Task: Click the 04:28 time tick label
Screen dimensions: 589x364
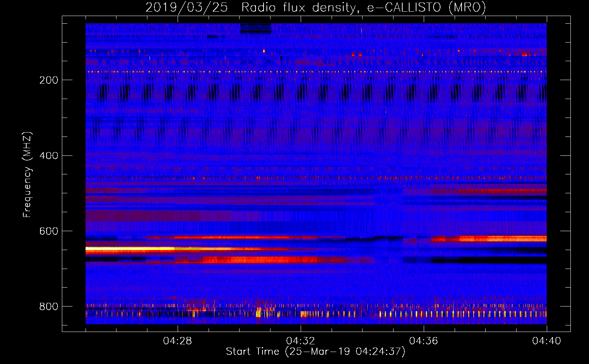Action: [x=178, y=341]
